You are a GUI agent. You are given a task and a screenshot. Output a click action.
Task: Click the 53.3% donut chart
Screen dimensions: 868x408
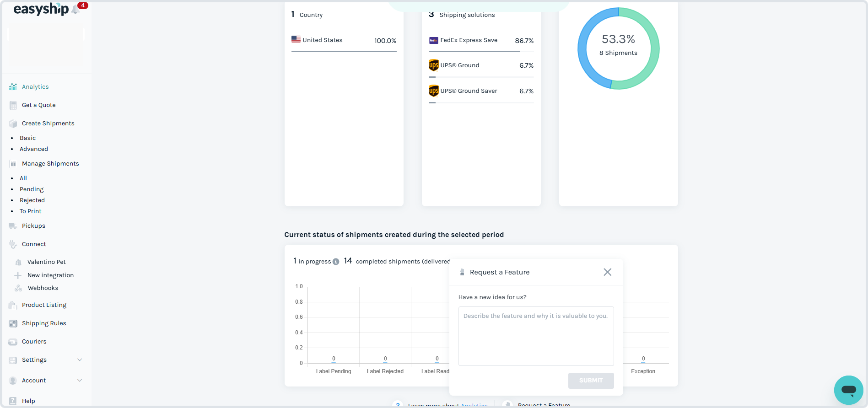click(618, 48)
